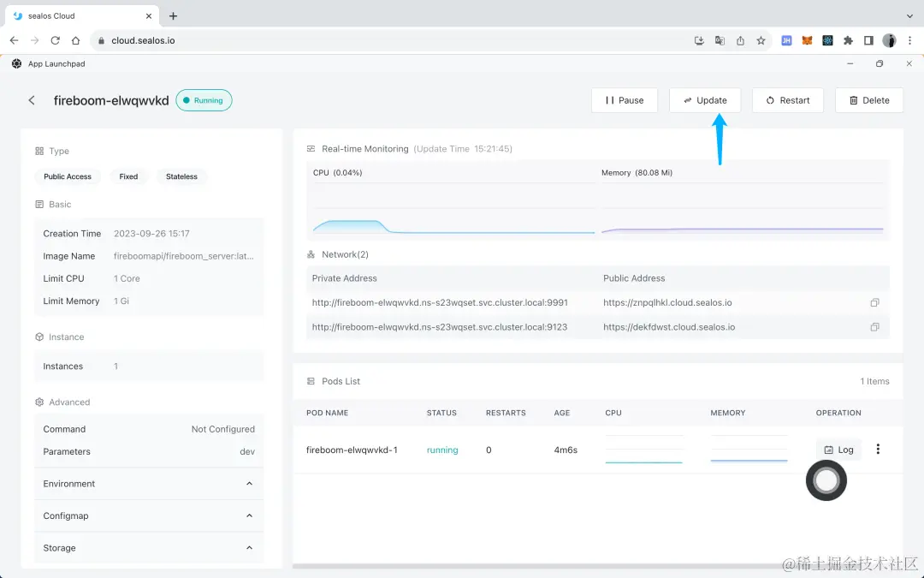Click the Network(2) section heading
The width and height of the screenshot is (924, 578).
[x=345, y=255]
